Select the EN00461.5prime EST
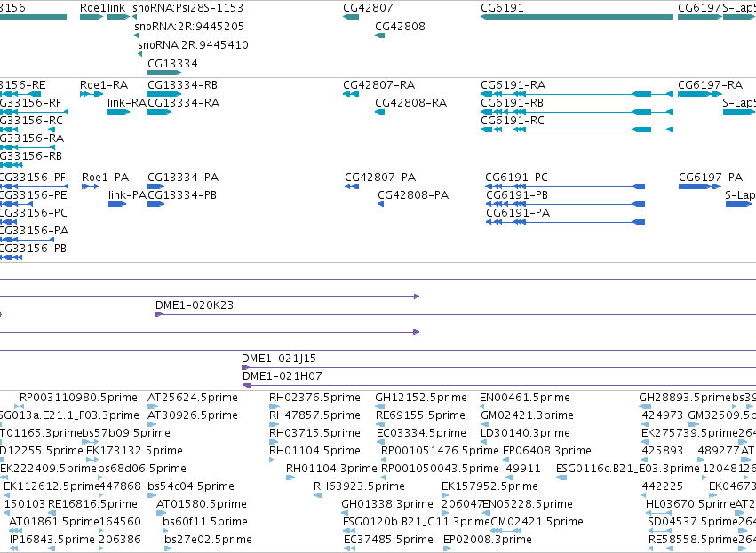756x553 pixels. click(481, 407)
